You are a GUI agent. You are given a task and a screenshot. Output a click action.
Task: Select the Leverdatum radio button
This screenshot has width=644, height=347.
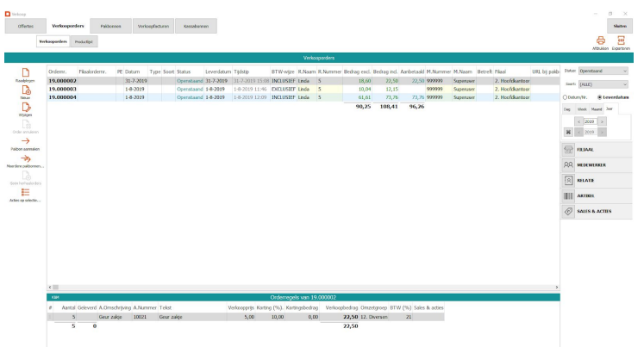(x=599, y=96)
